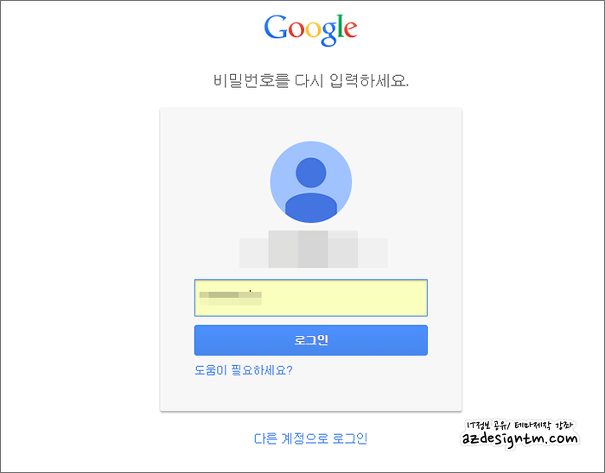The width and height of the screenshot is (605, 473).
Task: Sign in with a different account link
Action: pos(311,439)
